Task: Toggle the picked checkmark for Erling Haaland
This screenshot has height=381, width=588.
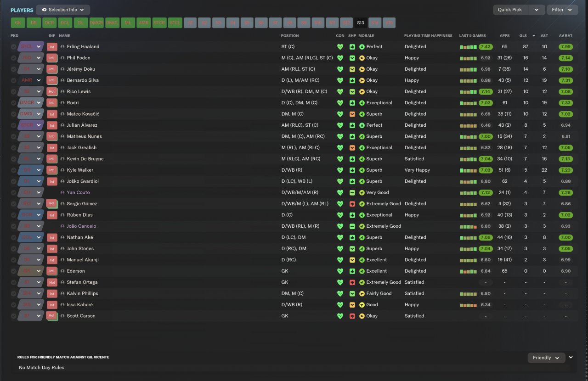Action: [14, 47]
